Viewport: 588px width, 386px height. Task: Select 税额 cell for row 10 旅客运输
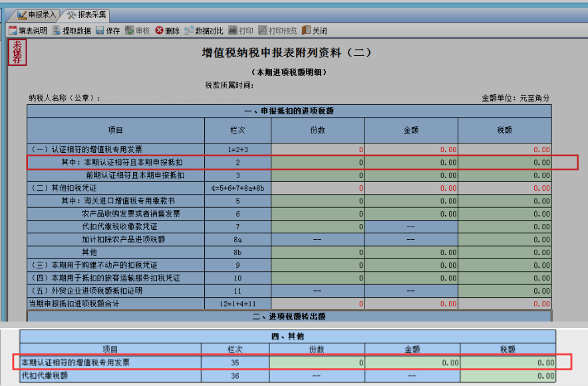click(505, 278)
